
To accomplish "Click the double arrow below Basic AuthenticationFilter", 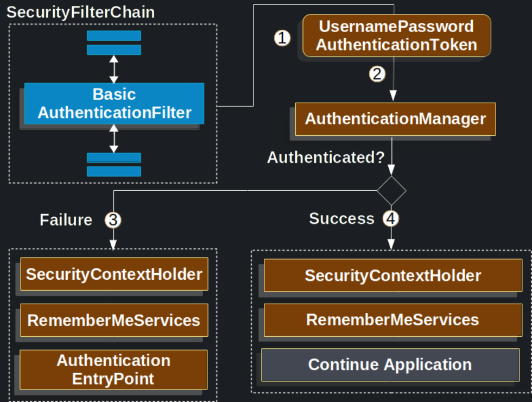I will pos(113,139).
